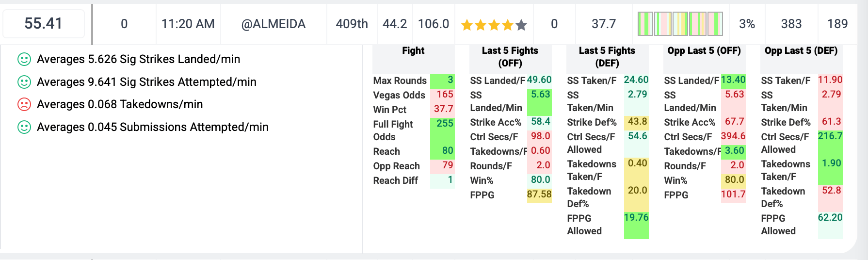The width and height of the screenshot is (868, 260).
Task: Click the red frown icon beside Takedowns/min
Action: tap(24, 104)
